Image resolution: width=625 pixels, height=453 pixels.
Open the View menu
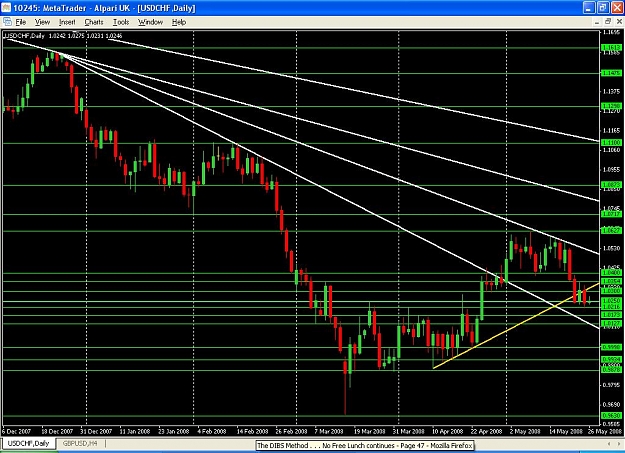click(x=42, y=22)
